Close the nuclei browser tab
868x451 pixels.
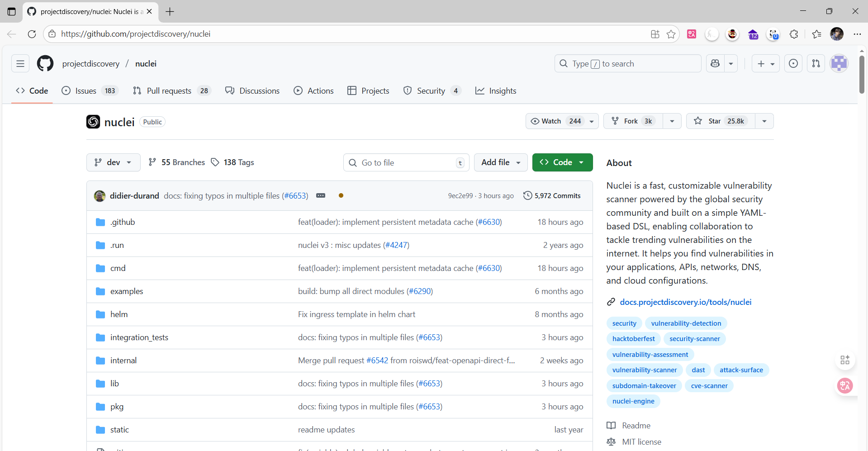pos(149,11)
